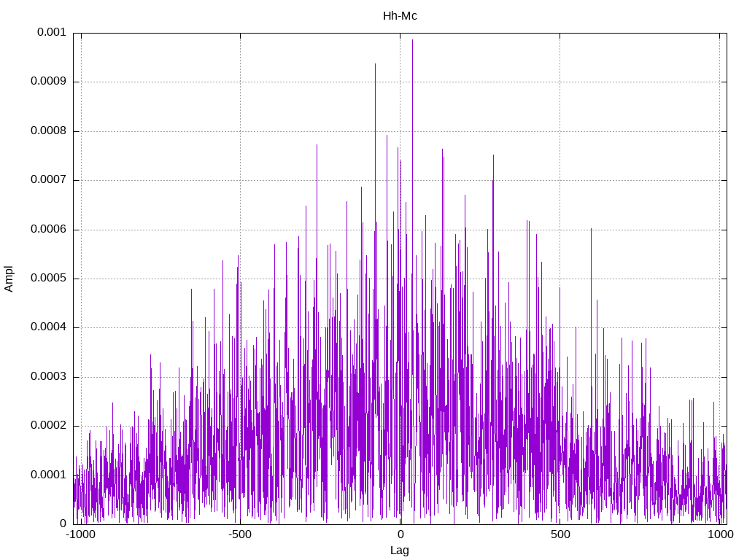Click the 0.0004 y-axis value
This screenshot has height=560, width=747.
click(48, 327)
